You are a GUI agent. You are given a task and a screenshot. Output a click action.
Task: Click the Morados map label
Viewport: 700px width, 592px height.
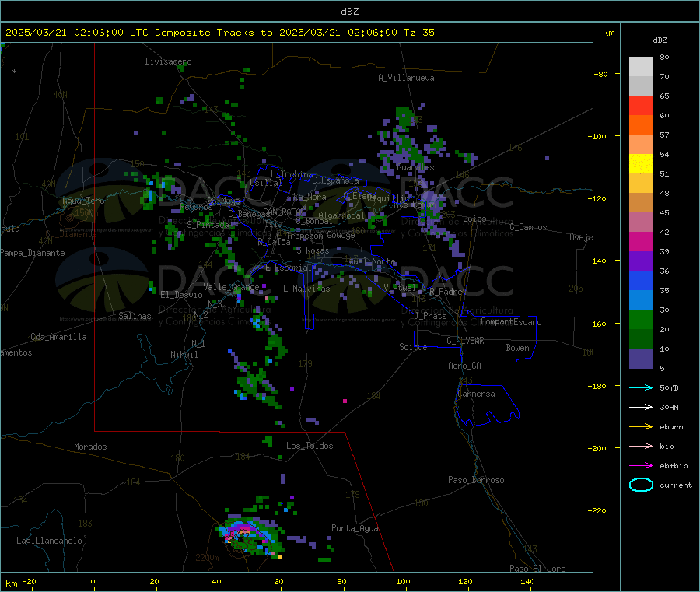[x=91, y=447]
